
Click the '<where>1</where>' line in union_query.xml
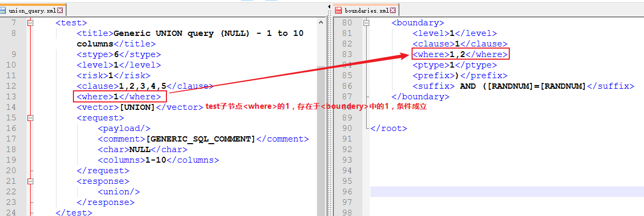[x=118, y=97]
